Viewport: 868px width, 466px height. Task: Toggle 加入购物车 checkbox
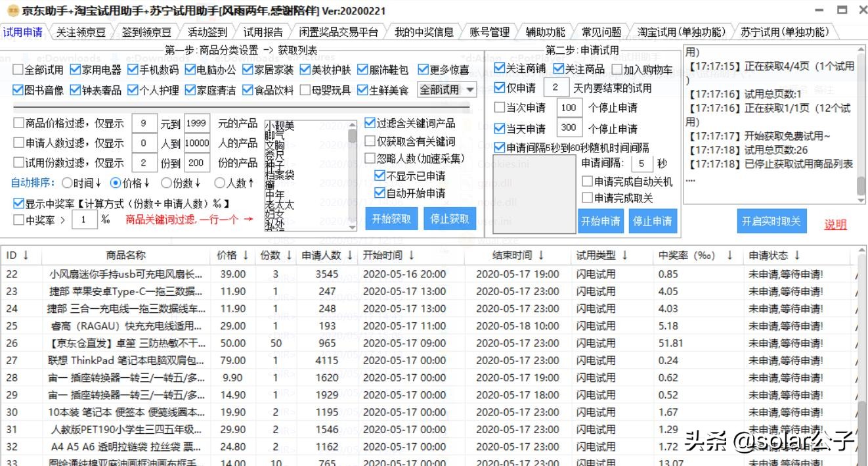pos(617,69)
